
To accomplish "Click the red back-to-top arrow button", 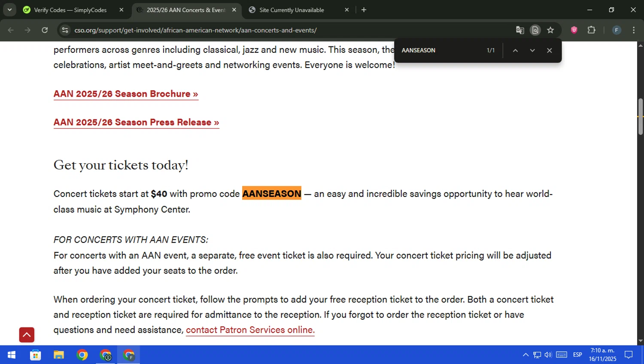I will 27,335.
